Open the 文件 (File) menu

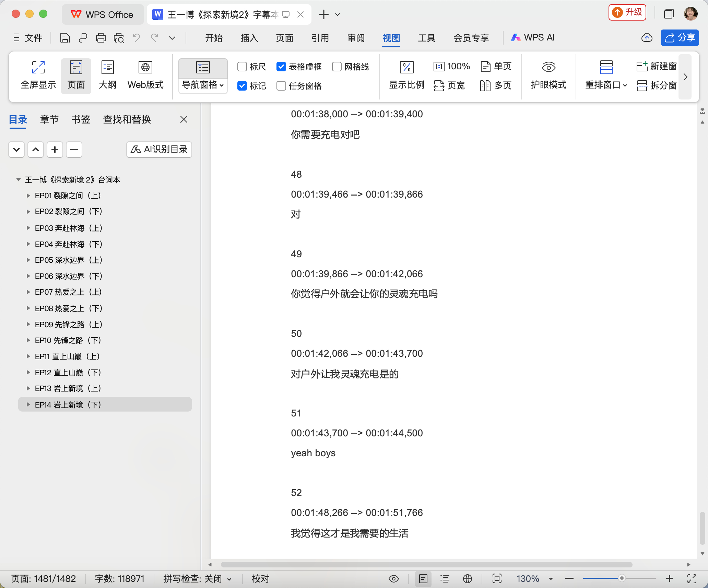(x=27, y=38)
